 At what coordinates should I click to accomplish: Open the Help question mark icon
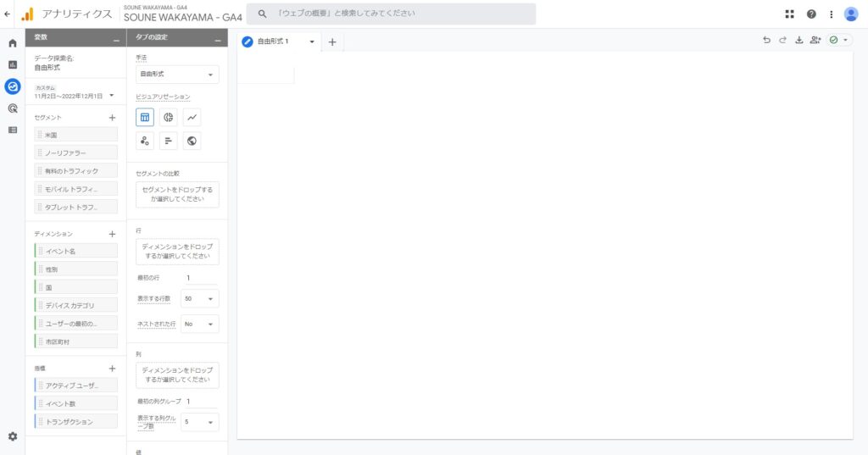(811, 14)
